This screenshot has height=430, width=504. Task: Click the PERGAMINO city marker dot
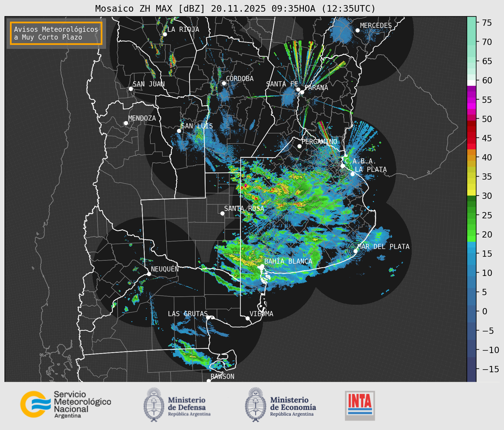click(x=299, y=146)
